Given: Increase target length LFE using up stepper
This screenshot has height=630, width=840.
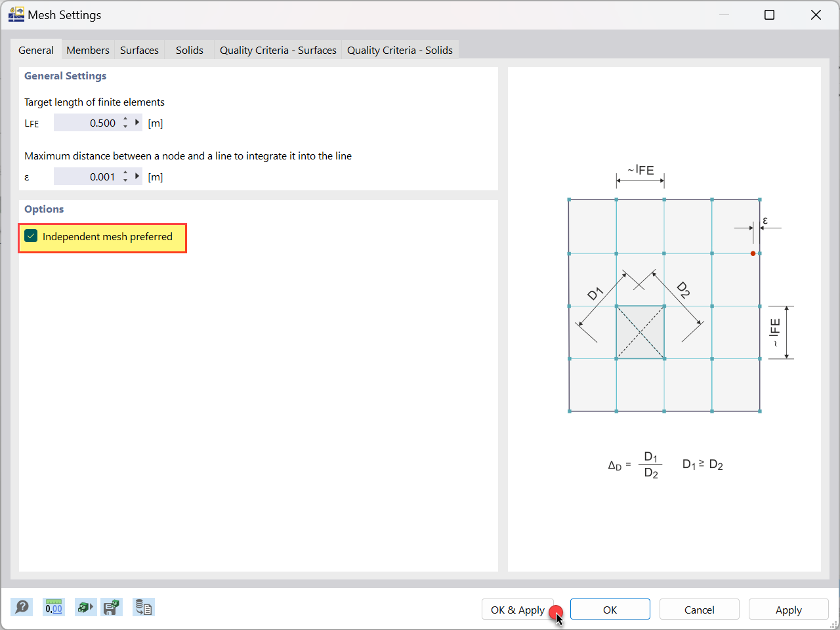Looking at the screenshot, I should tap(125, 119).
